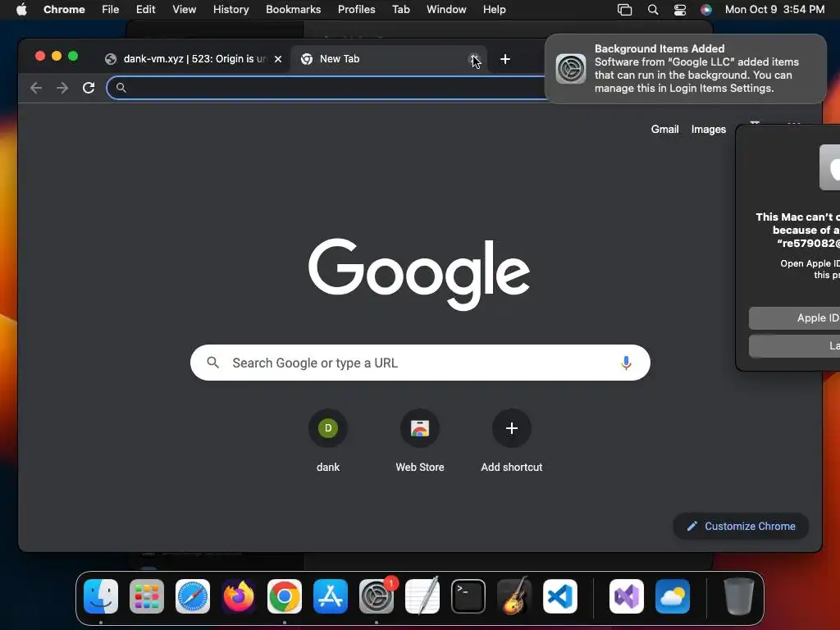The width and height of the screenshot is (840, 630).
Task: Start voice search with microphone icon
Action: 626,363
